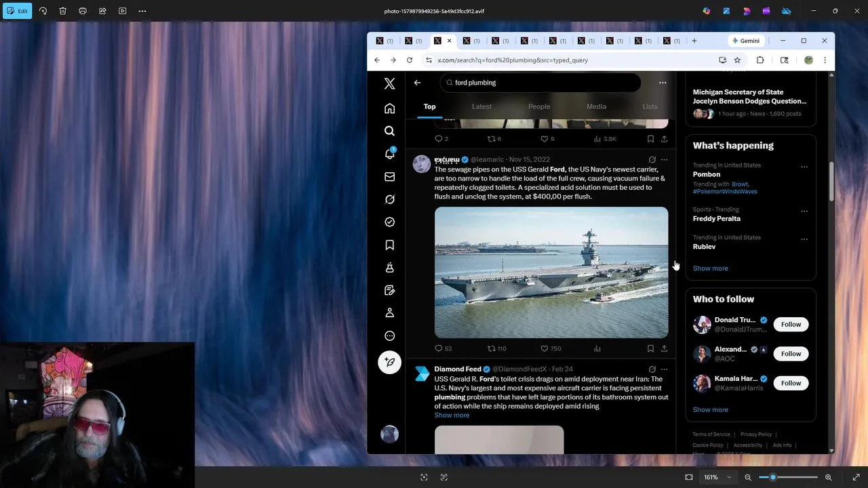Select the Top tab
This screenshot has width=868, height=488.
[x=429, y=106]
